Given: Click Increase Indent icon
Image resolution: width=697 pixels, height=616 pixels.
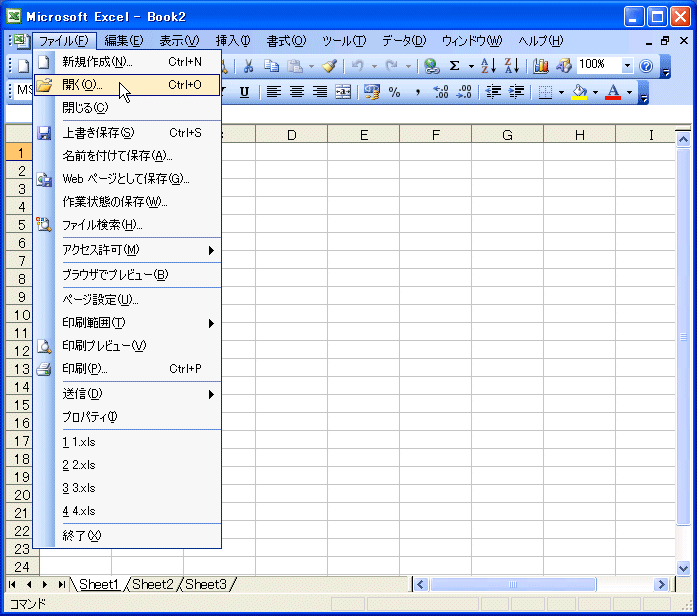Looking at the screenshot, I should [x=516, y=92].
